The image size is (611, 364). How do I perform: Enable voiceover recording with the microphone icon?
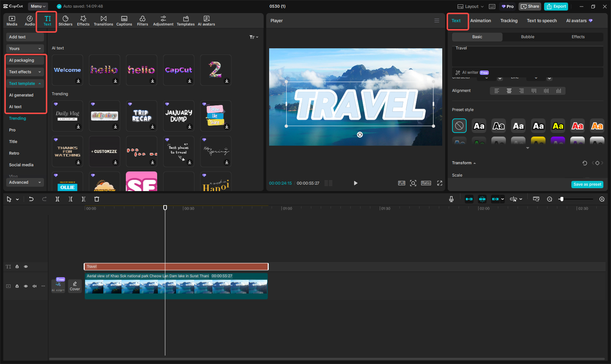pos(451,199)
